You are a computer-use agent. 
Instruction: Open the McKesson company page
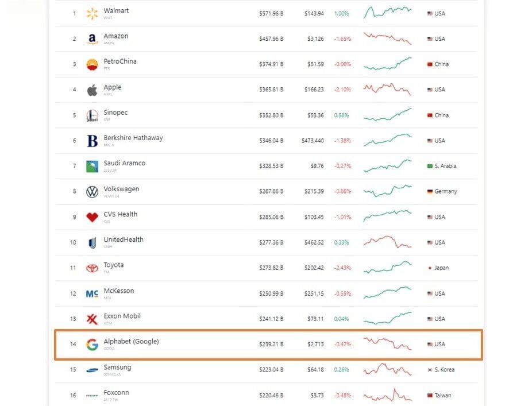click(119, 290)
